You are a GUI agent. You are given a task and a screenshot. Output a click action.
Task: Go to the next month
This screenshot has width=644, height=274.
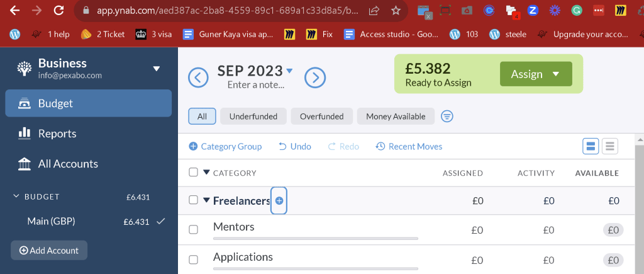tap(315, 77)
